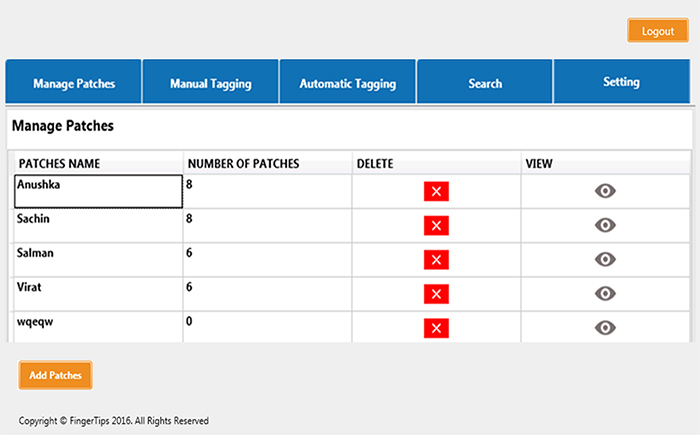Delete the Sachin patch entry
The image size is (700, 435).
click(436, 226)
